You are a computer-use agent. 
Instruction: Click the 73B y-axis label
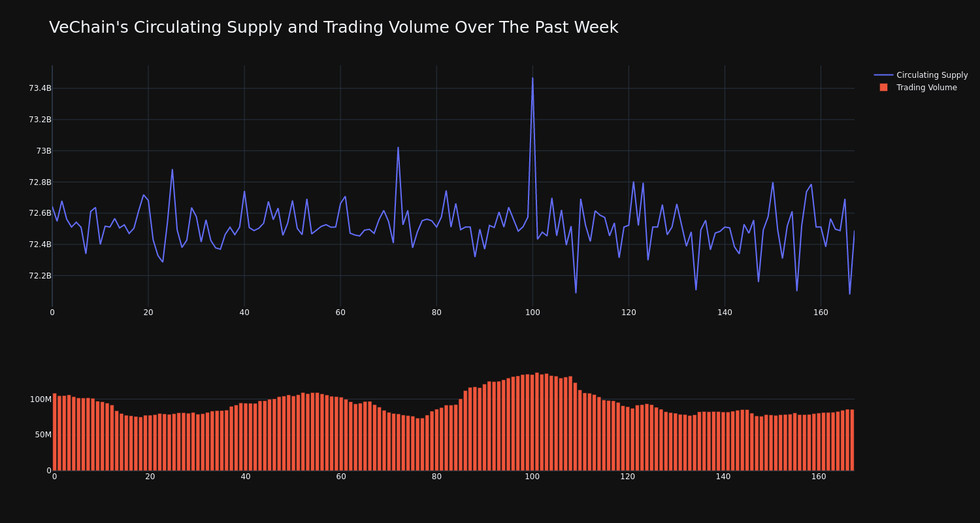click(x=44, y=151)
